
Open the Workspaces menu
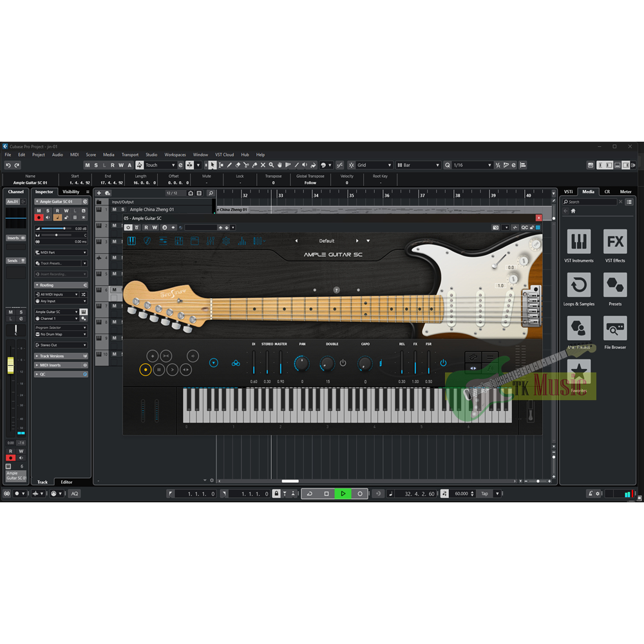pyautogui.click(x=175, y=155)
